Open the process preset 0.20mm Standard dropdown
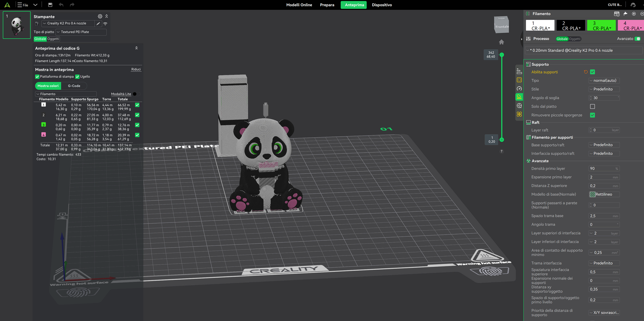644x321 pixels. [x=584, y=50]
